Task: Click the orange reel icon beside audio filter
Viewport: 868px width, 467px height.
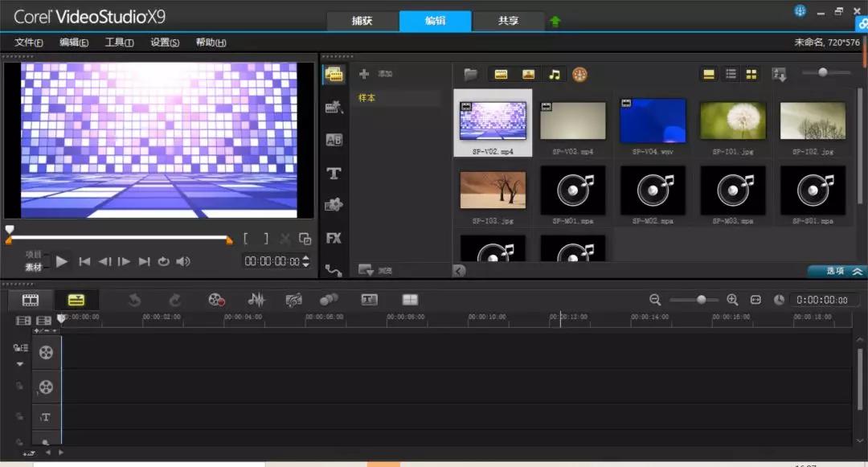Action: [579, 74]
